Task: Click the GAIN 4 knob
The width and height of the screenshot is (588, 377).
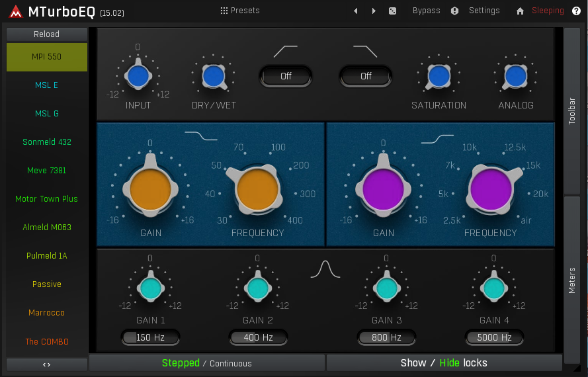Action: point(494,288)
